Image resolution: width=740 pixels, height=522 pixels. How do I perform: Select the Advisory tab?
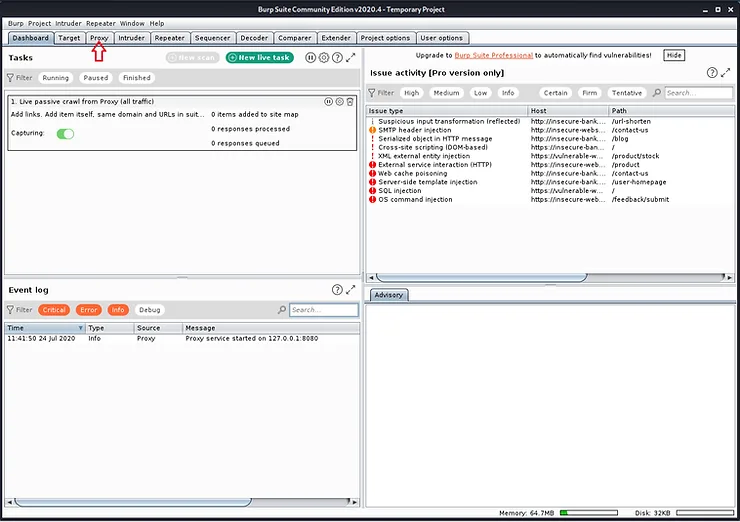[x=388, y=295]
